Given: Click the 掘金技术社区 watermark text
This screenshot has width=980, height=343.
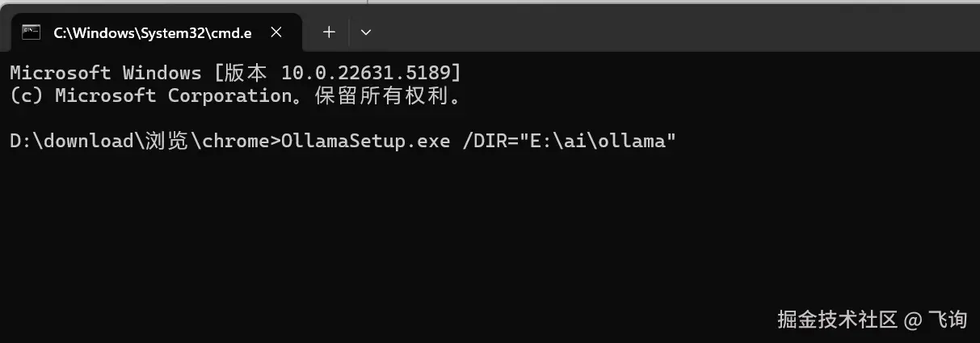Looking at the screenshot, I should [837, 320].
